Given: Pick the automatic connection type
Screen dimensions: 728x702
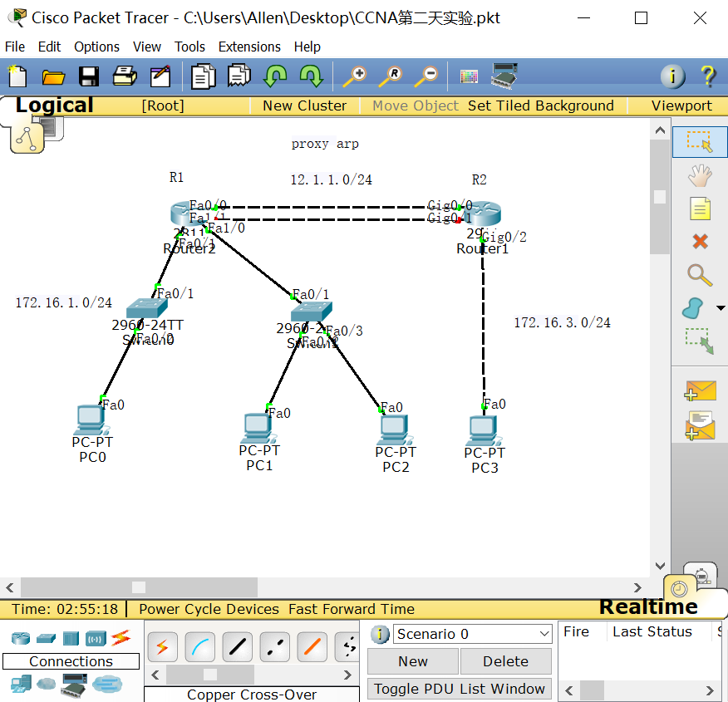Looking at the screenshot, I should pyautogui.click(x=163, y=646).
